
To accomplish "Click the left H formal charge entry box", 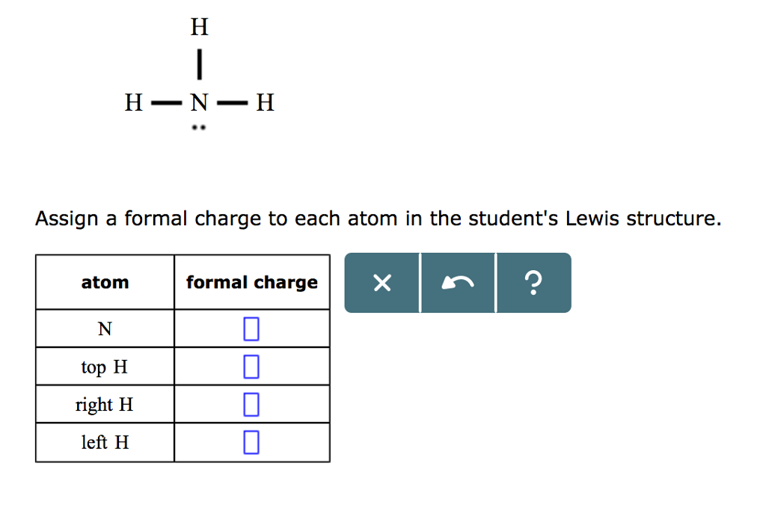I will pos(251,441).
